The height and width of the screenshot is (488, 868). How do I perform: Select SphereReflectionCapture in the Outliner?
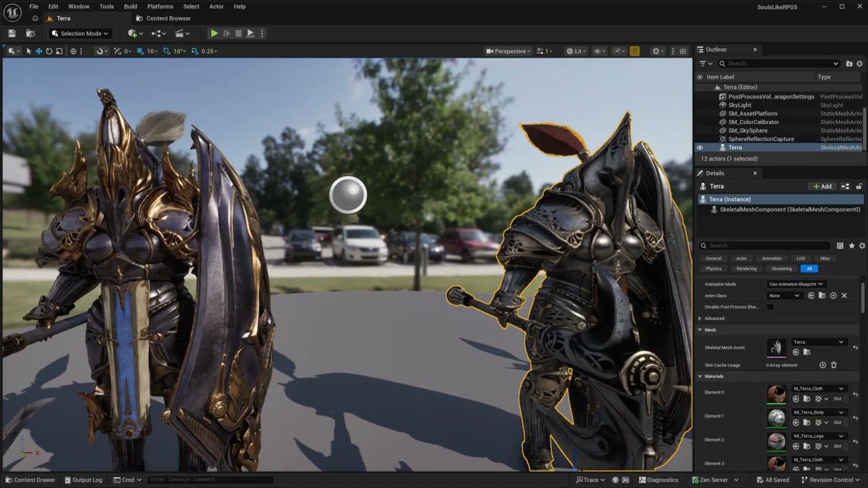click(x=761, y=139)
